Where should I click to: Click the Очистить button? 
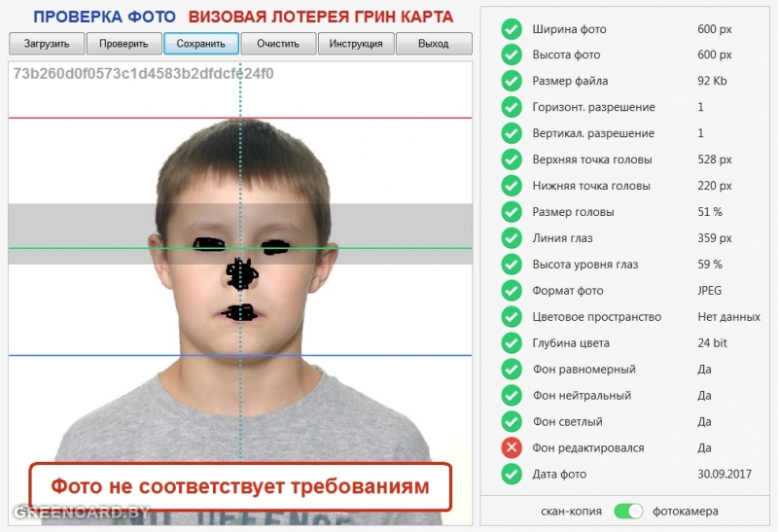coord(278,44)
